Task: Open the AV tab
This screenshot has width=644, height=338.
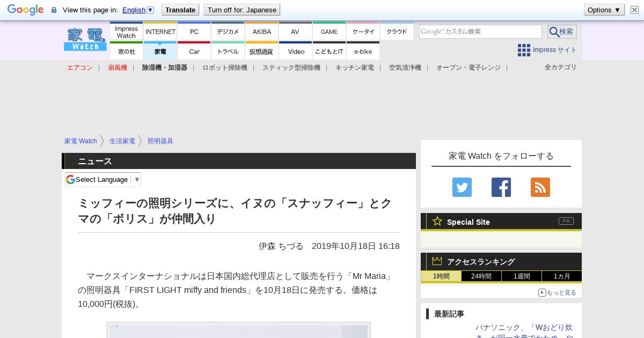Action: click(x=295, y=32)
